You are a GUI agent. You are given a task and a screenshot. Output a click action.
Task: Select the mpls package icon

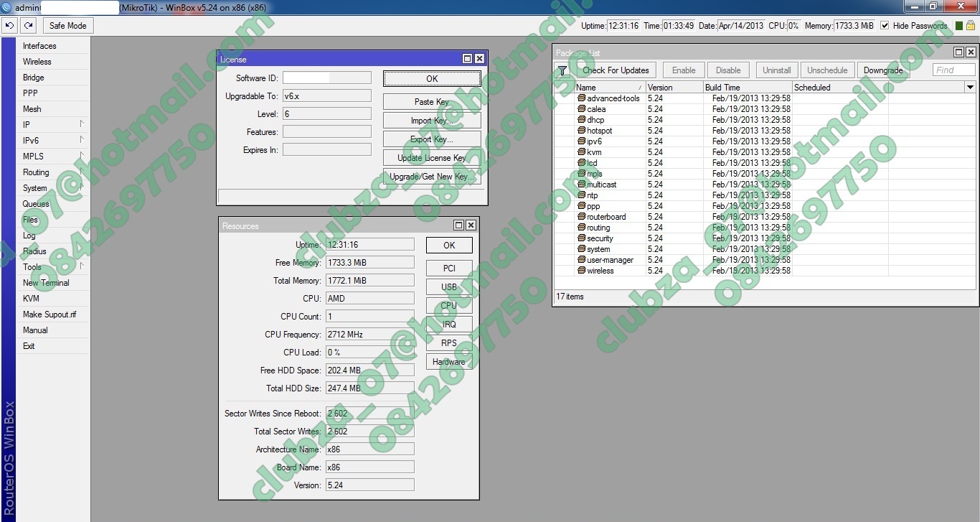coord(582,174)
